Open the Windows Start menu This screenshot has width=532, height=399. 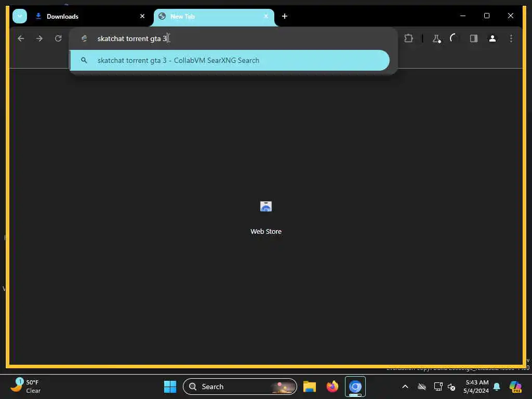pos(170,387)
